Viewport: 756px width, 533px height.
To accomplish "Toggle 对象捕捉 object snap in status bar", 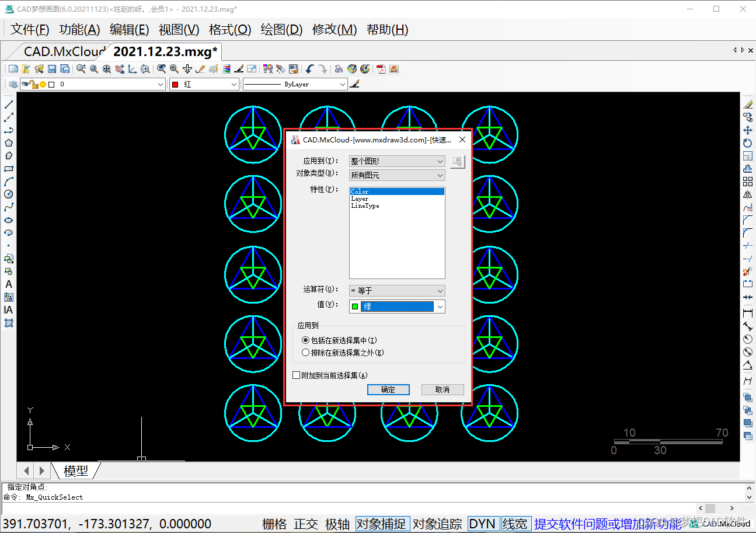I will pyautogui.click(x=383, y=524).
